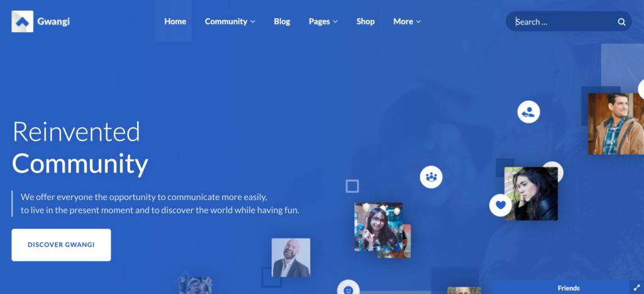This screenshot has width=644, height=294.
Task: Click the 'Community' heading text
Action: pyautogui.click(x=80, y=164)
